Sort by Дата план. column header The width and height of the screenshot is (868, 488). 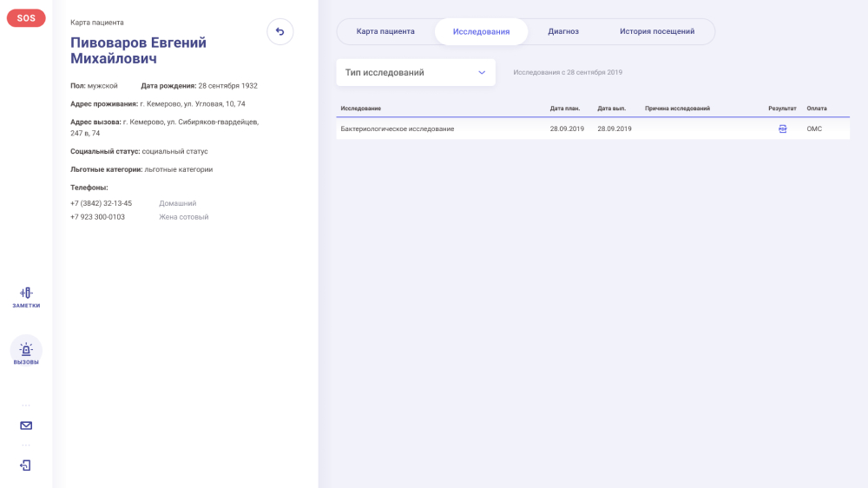(x=565, y=109)
